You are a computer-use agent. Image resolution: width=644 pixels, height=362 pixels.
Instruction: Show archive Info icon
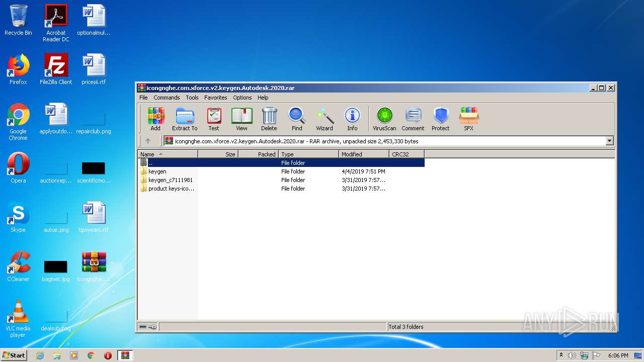[352, 119]
